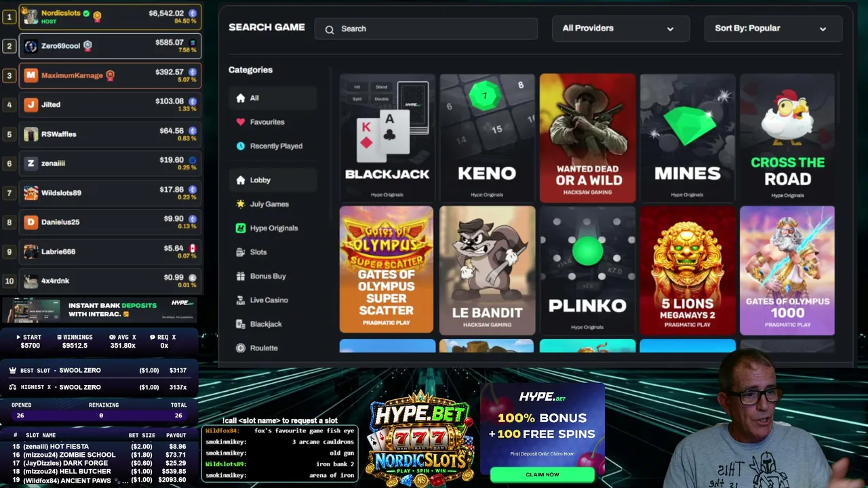
Task: Click the green Claim Now button
Action: point(542,474)
